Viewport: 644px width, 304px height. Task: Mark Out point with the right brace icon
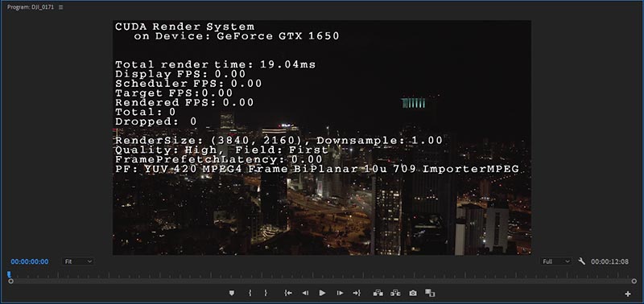click(x=266, y=293)
